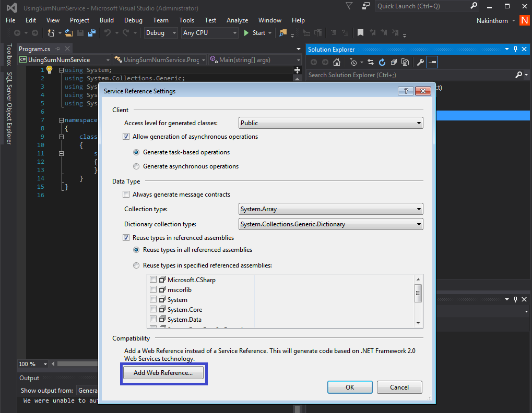Screen dimensions: 532x413
Task: Click the Undo toolbar icon
Action: (108, 33)
